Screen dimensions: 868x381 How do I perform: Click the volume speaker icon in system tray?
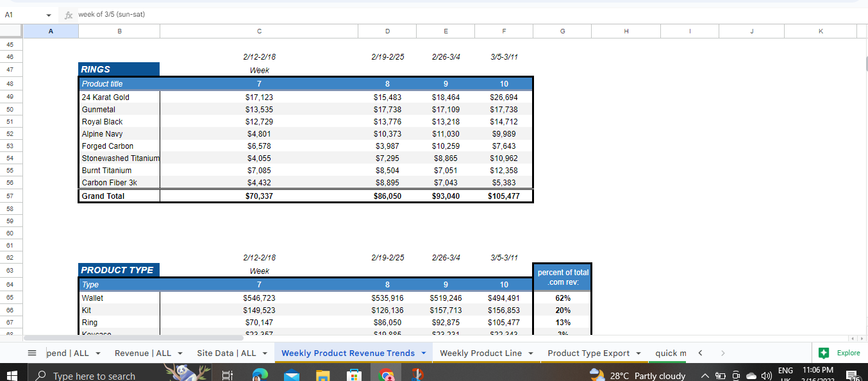click(x=765, y=376)
